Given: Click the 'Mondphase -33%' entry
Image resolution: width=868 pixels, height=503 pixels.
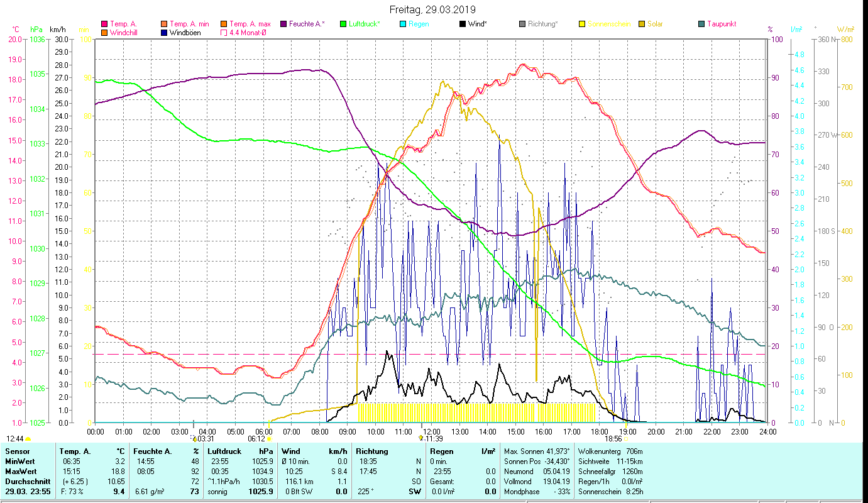Looking at the screenshot, I should coord(538,492).
